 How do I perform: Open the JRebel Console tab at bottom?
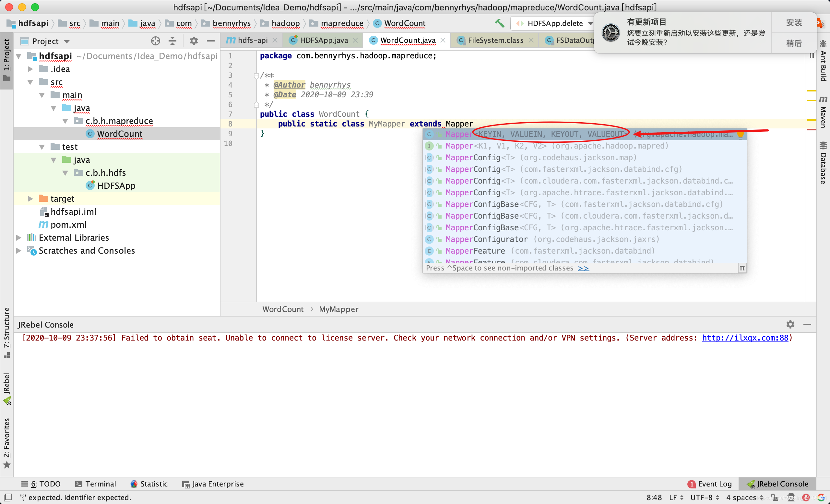click(x=777, y=484)
